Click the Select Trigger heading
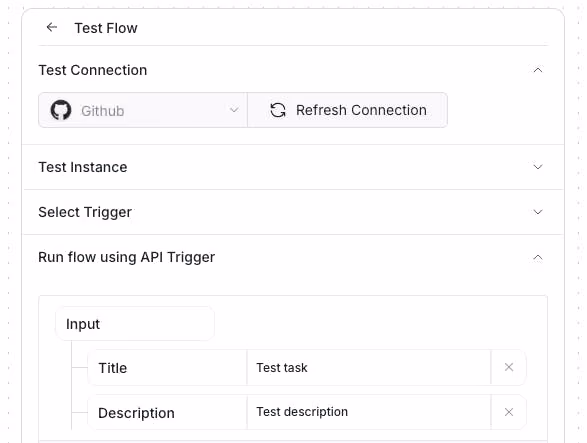Viewport: 587px width, 443px height. pyautogui.click(x=85, y=212)
